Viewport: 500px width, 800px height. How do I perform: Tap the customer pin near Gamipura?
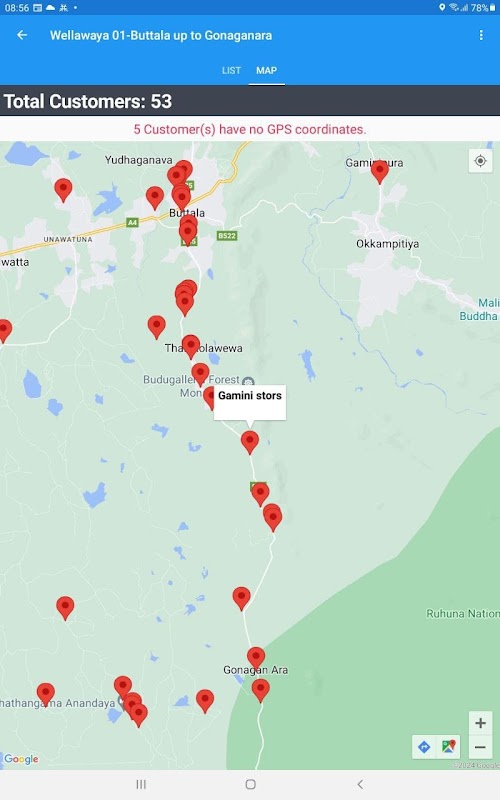tap(380, 171)
